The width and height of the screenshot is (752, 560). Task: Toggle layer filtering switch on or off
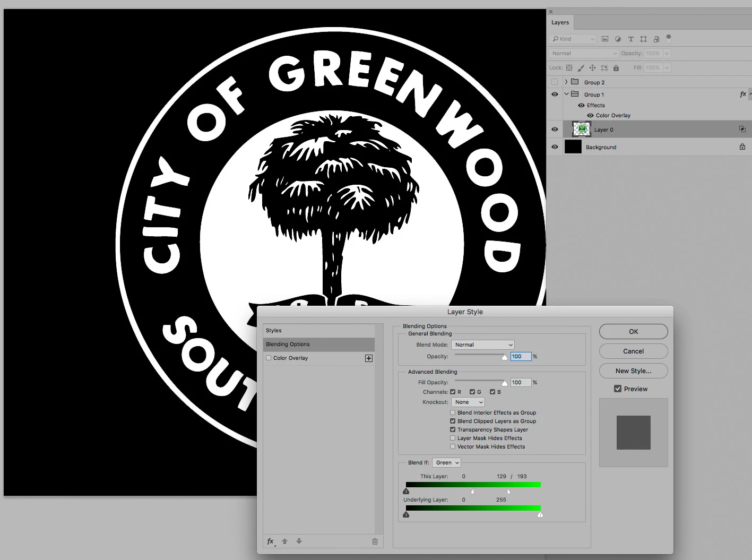pos(669,38)
